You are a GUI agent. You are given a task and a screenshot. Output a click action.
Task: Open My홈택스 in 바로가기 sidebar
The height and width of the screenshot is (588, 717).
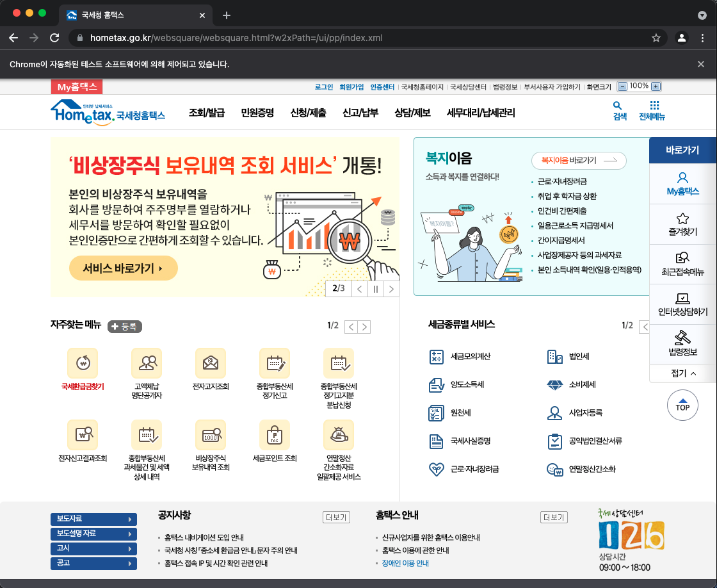click(x=682, y=183)
